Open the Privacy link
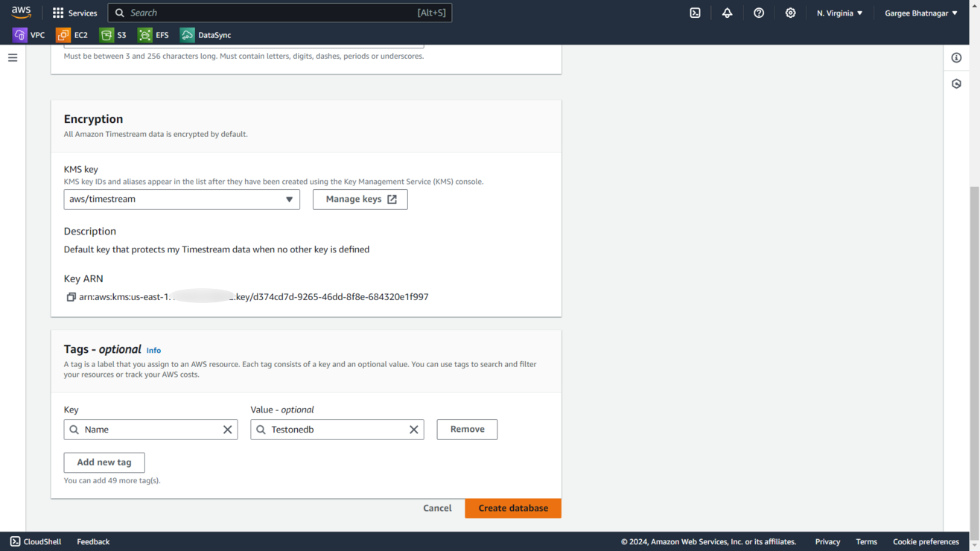Image resolution: width=980 pixels, height=551 pixels. [827, 541]
